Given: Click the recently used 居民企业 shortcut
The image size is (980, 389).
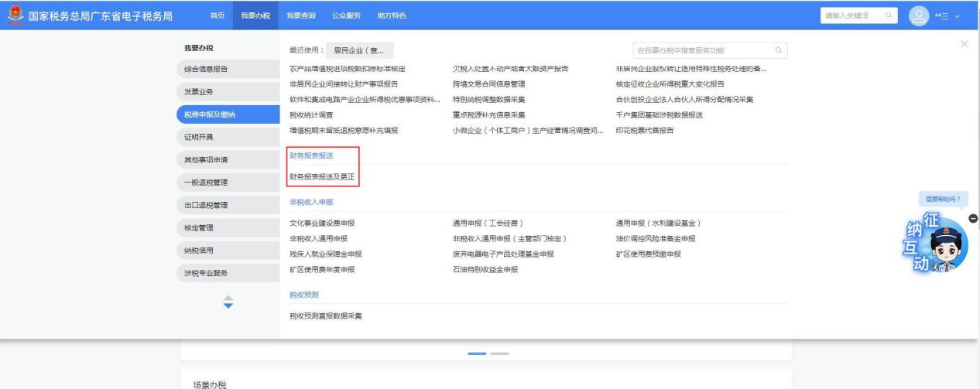Looking at the screenshot, I should [359, 51].
